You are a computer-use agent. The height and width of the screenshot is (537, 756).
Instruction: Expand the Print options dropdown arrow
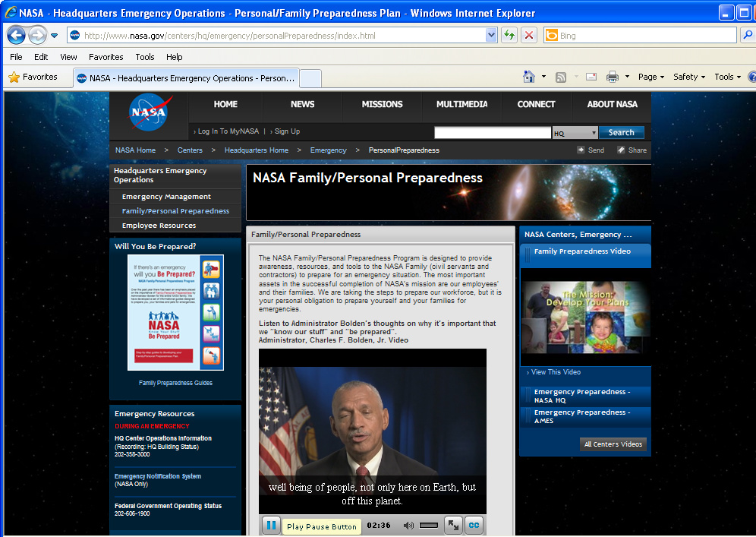point(627,77)
